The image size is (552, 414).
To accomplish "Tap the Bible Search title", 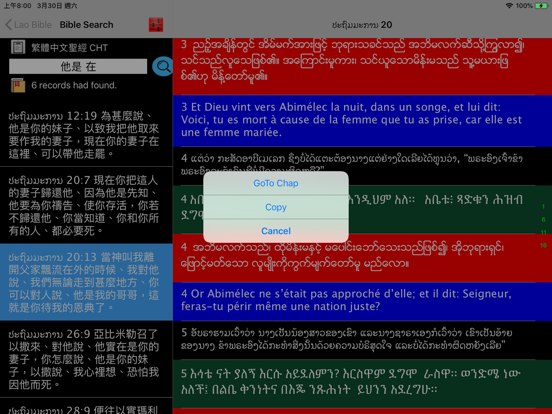I will (x=86, y=25).
